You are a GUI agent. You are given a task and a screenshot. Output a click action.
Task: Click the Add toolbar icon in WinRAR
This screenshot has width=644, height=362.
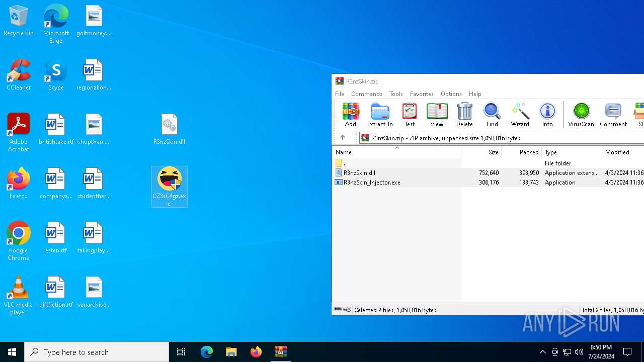pos(351,115)
